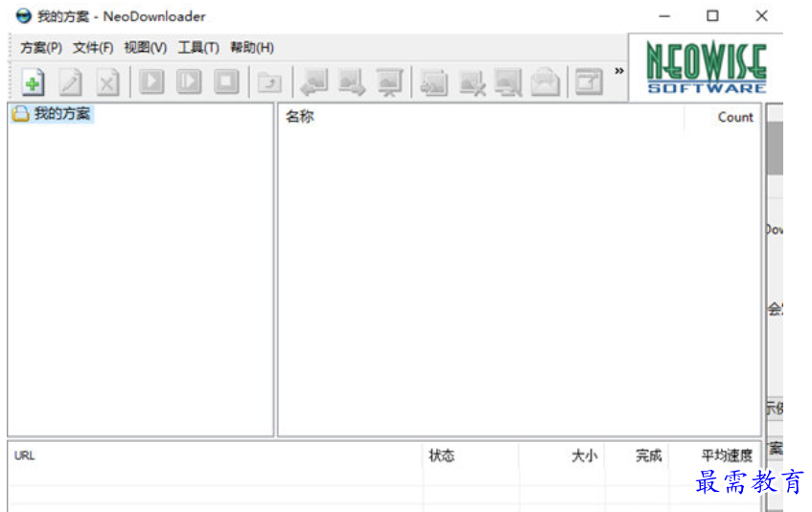
Task: Click the picture-on-monitor icon
Action: pyautogui.click(x=508, y=82)
